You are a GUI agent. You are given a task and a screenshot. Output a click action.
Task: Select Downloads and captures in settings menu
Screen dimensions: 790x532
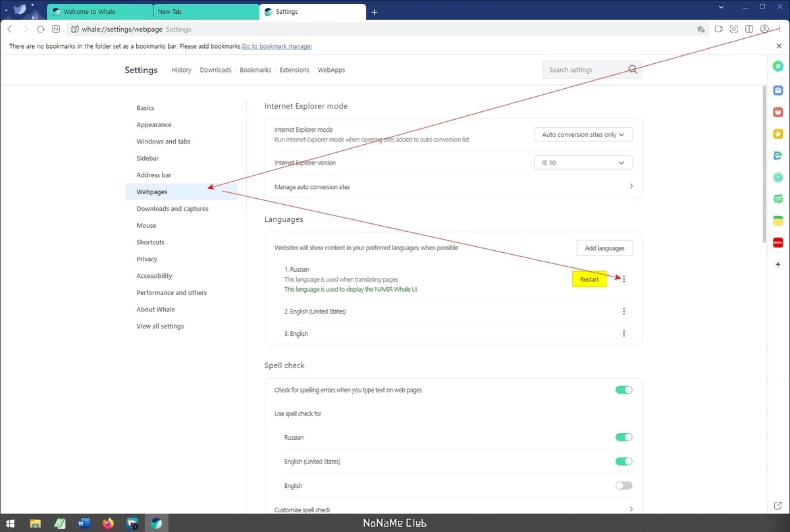[x=172, y=209]
